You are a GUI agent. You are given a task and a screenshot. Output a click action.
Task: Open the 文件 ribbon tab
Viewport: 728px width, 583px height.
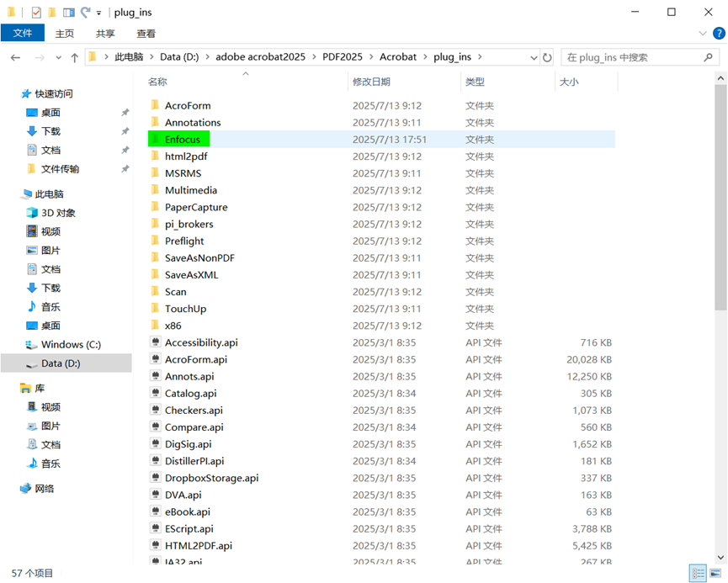[x=22, y=33]
